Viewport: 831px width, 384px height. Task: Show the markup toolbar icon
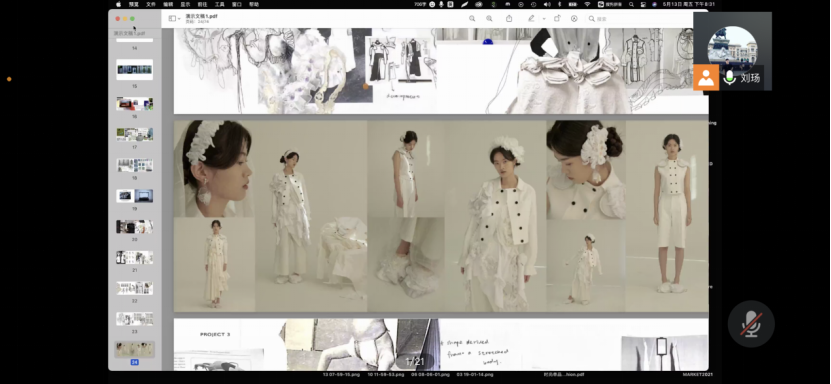[574, 19]
